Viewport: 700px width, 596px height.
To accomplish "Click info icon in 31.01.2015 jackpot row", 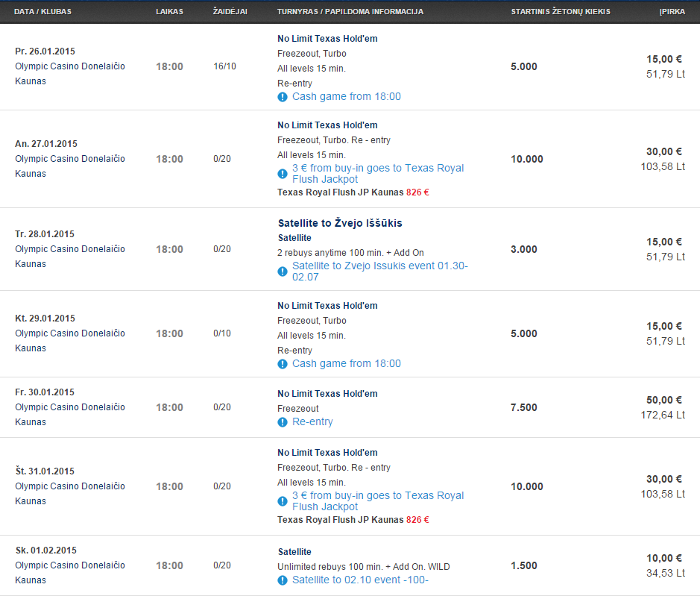I will point(282,501).
